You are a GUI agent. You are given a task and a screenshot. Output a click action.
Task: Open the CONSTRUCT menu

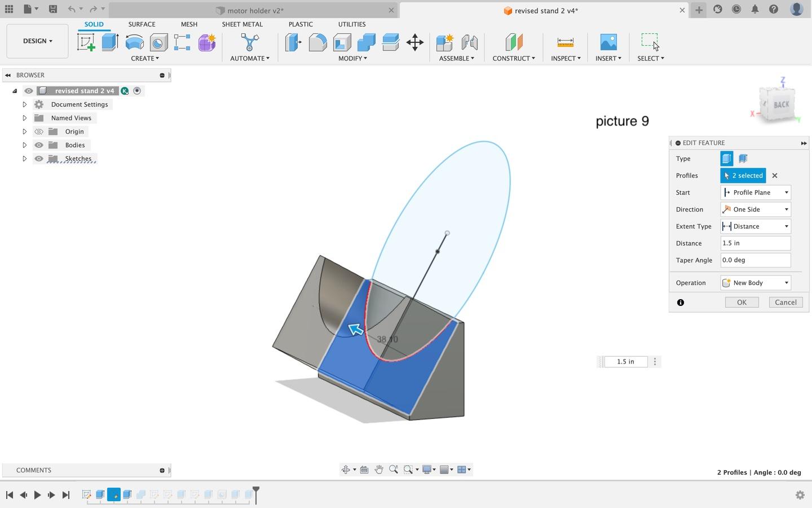[514, 58]
